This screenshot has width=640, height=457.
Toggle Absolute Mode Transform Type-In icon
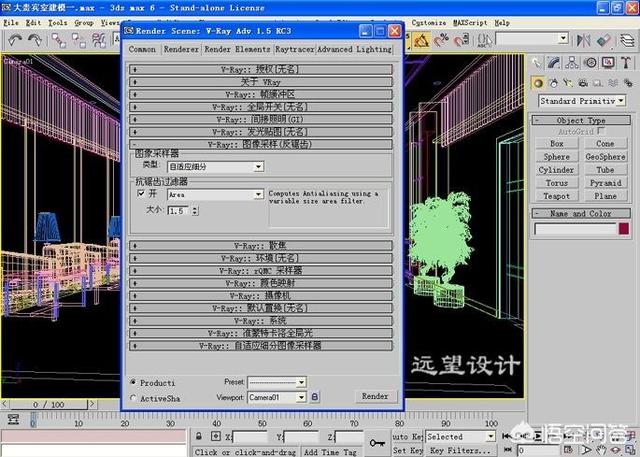click(216, 436)
